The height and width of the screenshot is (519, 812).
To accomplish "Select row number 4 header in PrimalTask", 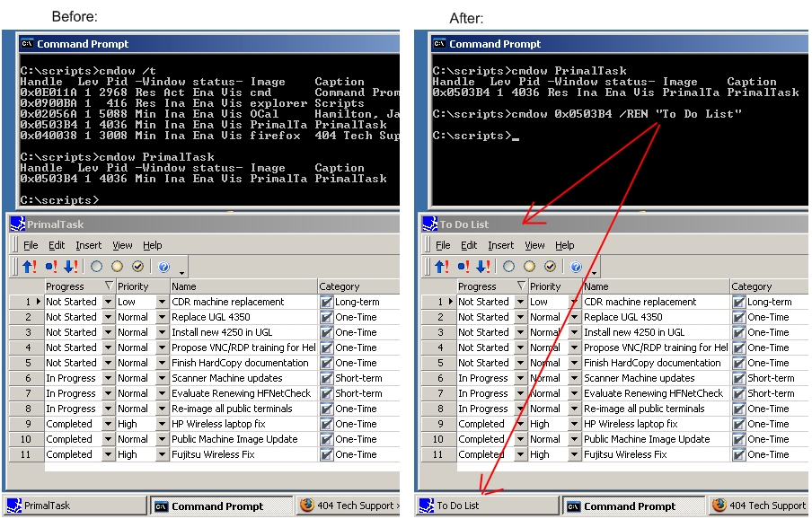I will coord(26,347).
